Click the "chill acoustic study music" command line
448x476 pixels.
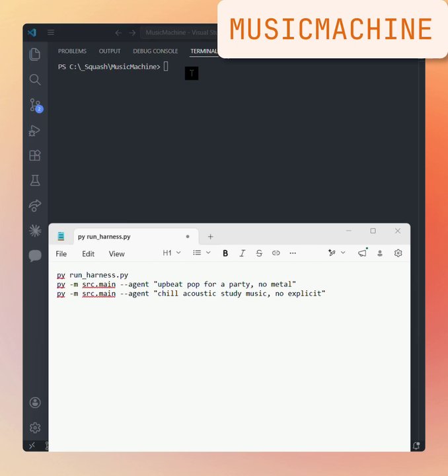click(x=191, y=294)
